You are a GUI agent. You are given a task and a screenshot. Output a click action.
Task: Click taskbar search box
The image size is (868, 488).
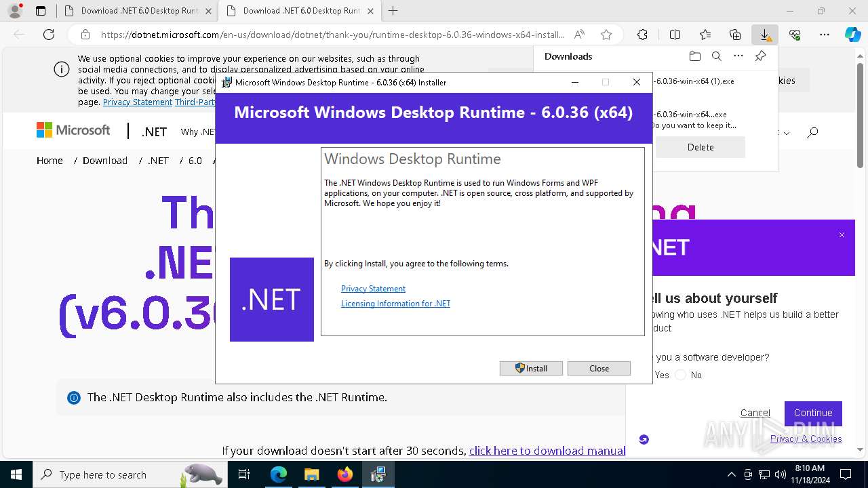[x=131, y=474]
